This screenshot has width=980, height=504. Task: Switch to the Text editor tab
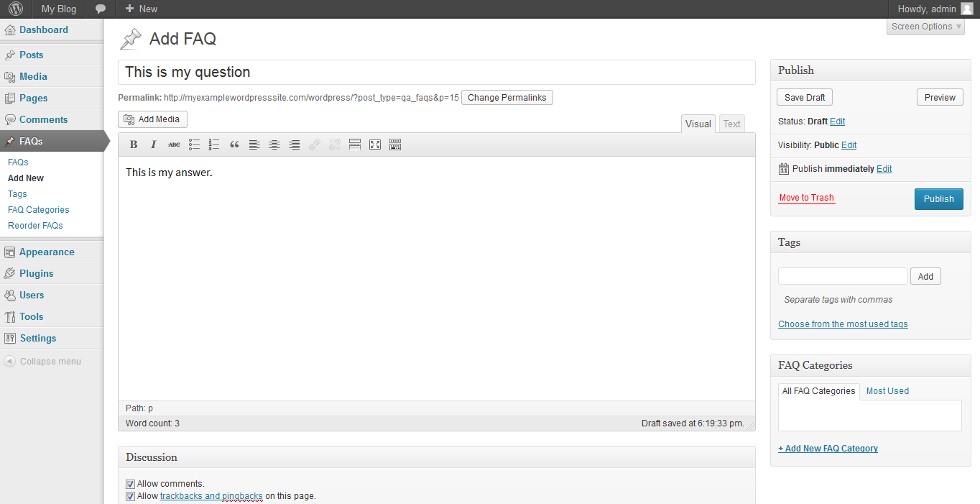731,124
